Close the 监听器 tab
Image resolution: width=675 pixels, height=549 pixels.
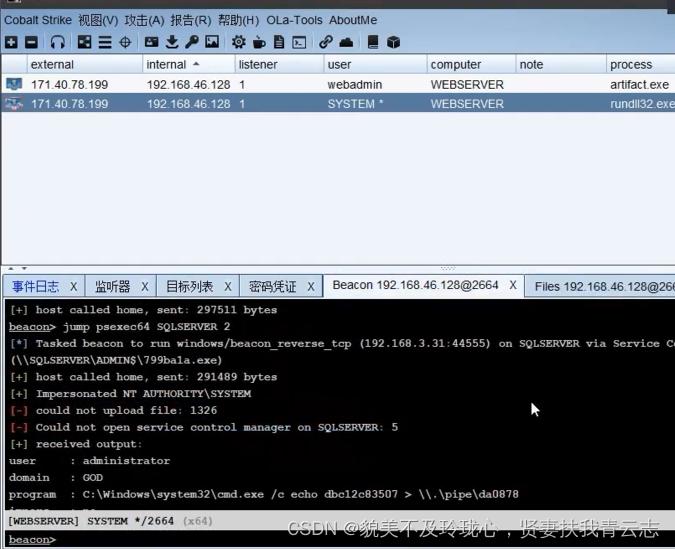pos(145,287)
